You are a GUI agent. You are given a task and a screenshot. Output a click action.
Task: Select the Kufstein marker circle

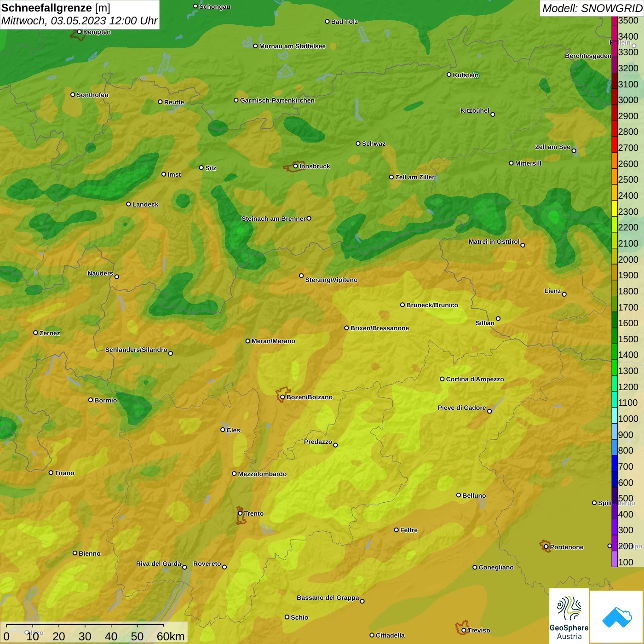tap(449, 75)
